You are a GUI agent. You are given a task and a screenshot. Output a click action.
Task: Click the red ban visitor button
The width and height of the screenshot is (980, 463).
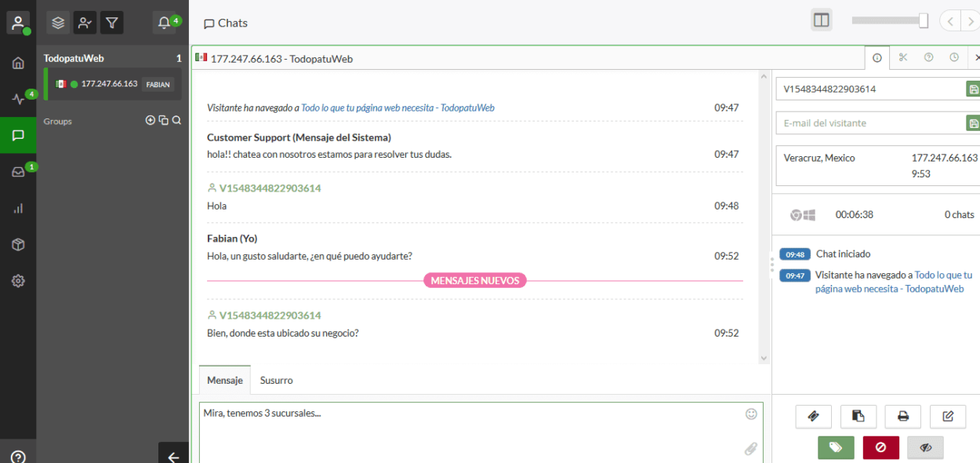click(880, 447)
